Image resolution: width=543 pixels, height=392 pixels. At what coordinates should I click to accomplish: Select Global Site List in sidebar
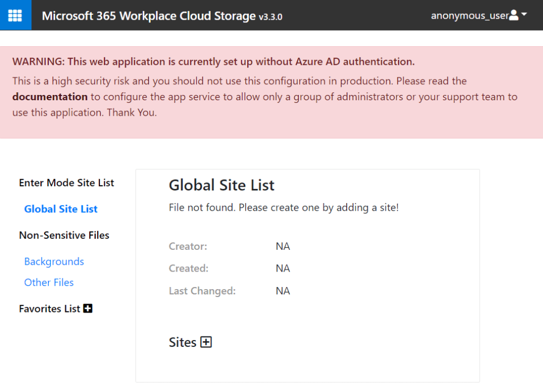coord(61,209)
